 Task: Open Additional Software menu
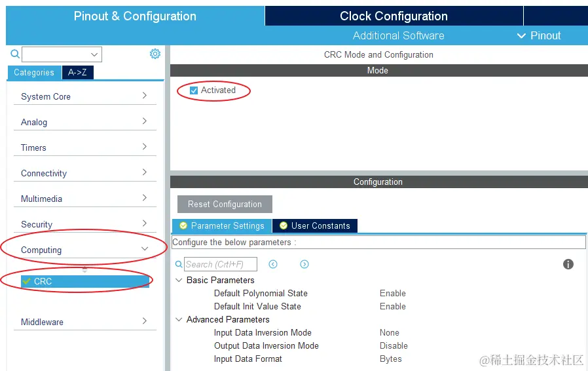pos(398,35)
